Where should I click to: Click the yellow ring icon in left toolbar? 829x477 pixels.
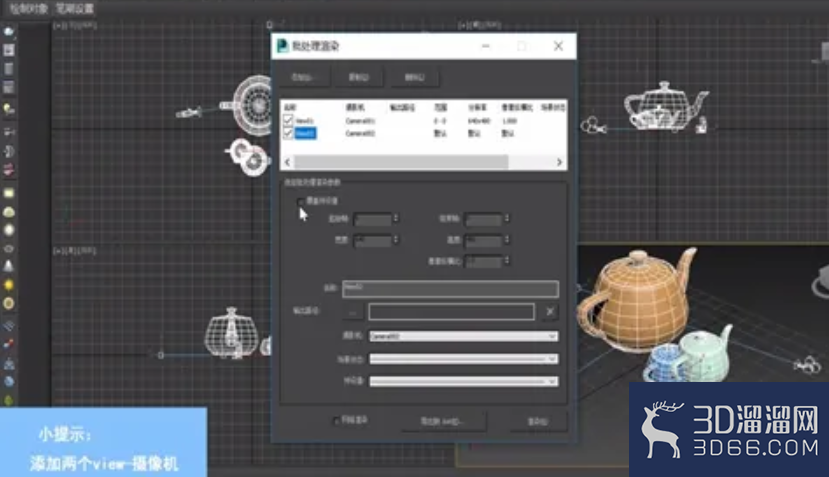tap(9, 304)
